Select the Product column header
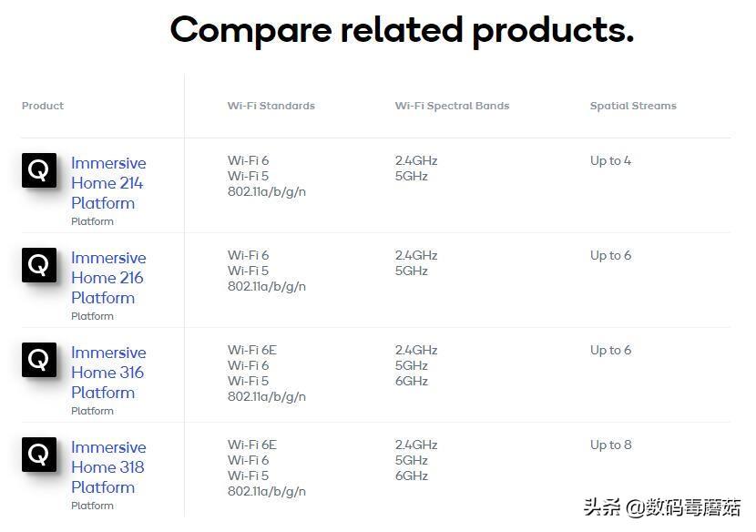756x532 pixels. [43, 106]
